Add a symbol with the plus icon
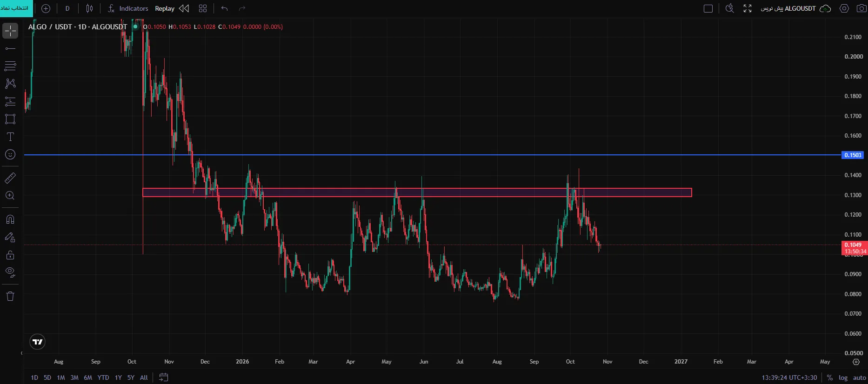The width and height of the screenshot is (868, 384). [x=46, y=8]
